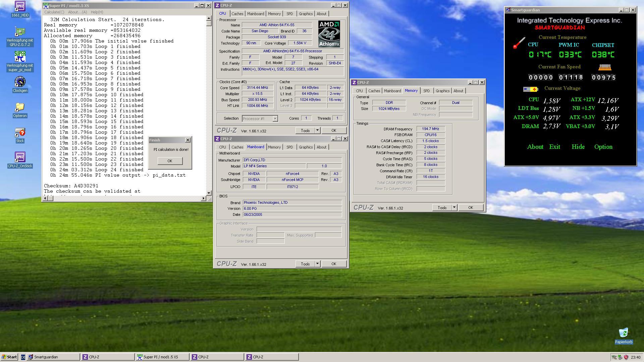This screenshot has height=362, width=644.
Task: Select Memory tab in Mainboard CPU-Z window
Action: (x=274, y=147)
